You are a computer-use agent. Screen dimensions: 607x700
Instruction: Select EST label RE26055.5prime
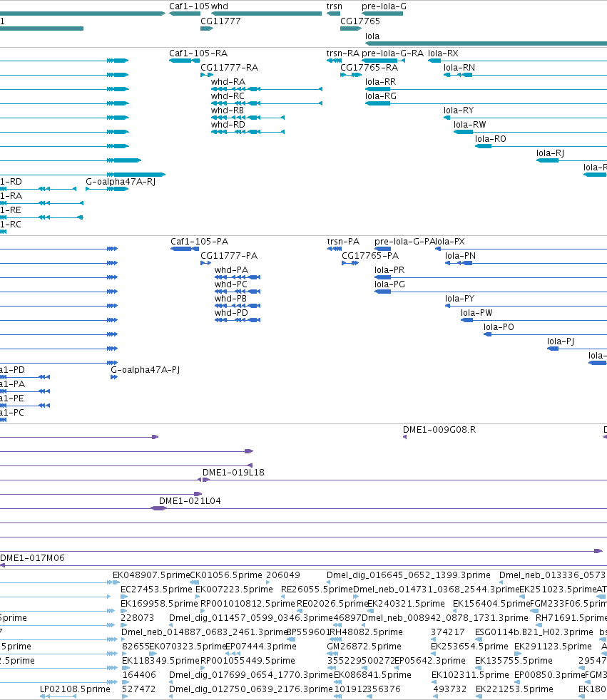tap(317, 590)
